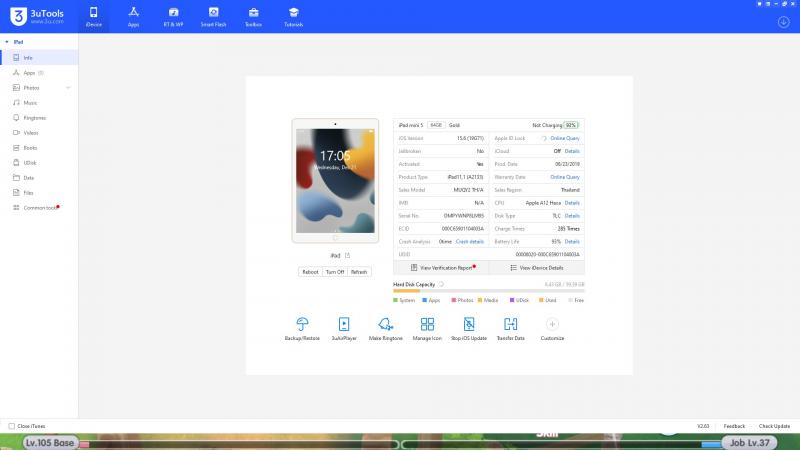Open the Backup/Restore umbrella tool

[302, 324]
